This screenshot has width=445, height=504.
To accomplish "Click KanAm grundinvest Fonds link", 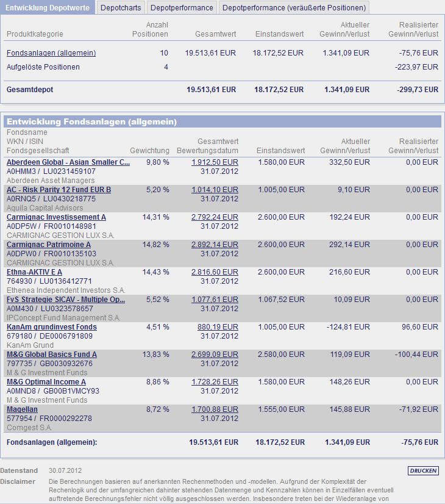I will 52,327.
